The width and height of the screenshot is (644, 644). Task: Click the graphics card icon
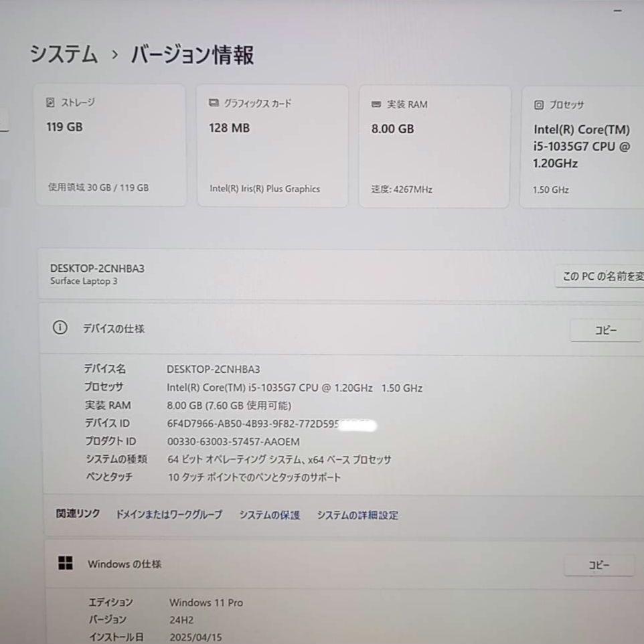click(x=214, y=102)
